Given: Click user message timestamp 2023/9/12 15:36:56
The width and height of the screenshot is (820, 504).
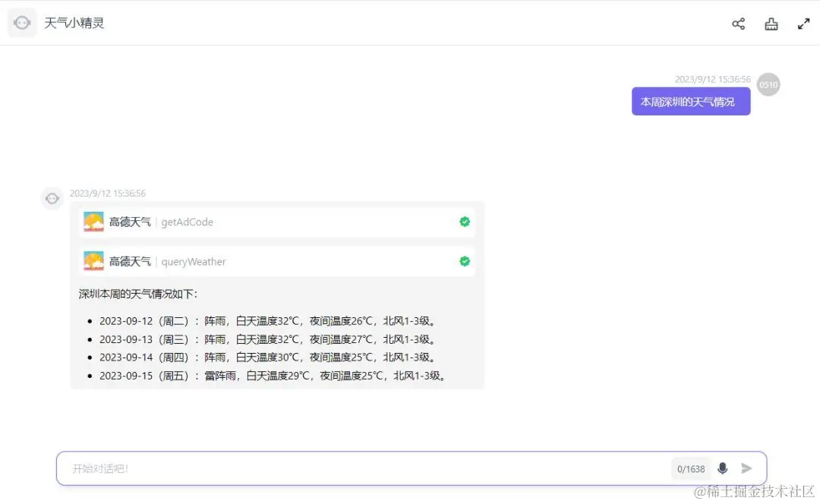Looking at the screenshot, I should 712,80.
